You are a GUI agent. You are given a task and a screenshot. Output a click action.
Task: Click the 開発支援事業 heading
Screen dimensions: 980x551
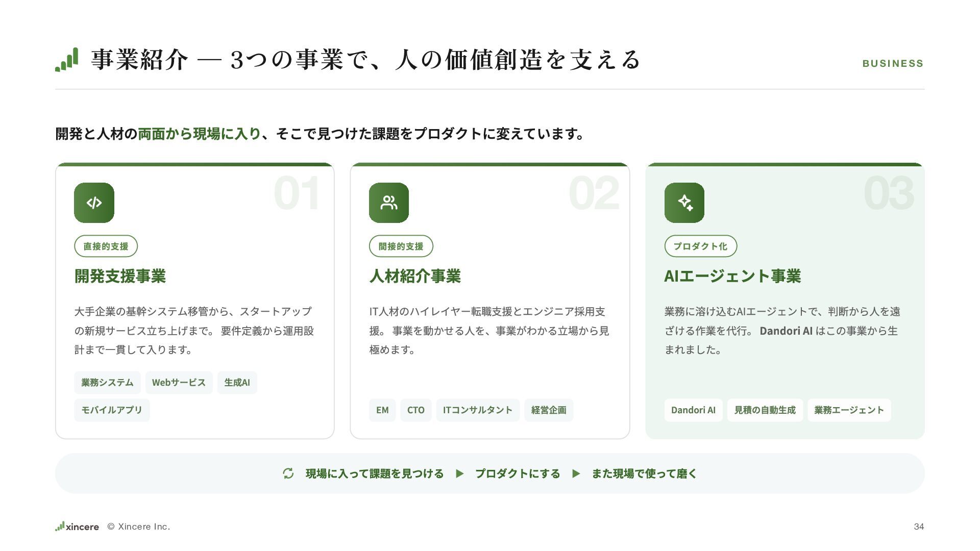pos(120,276)
